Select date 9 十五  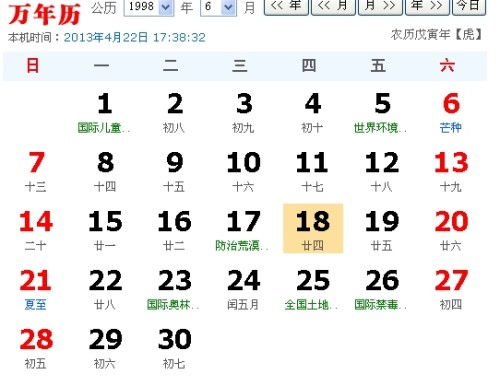coord(174,172)
